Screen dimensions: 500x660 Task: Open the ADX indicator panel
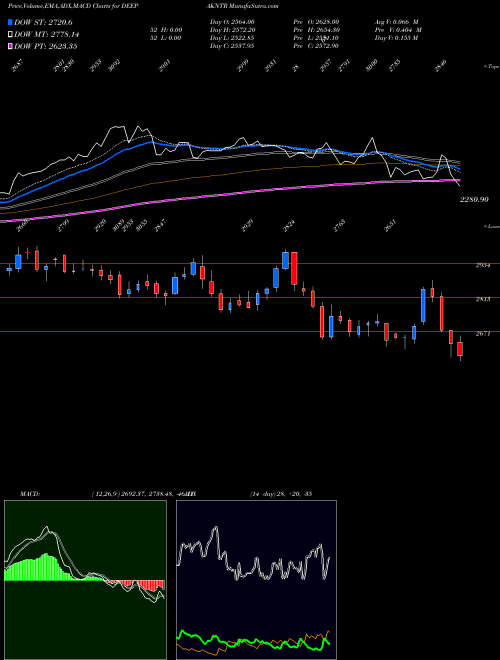[256, 580]
